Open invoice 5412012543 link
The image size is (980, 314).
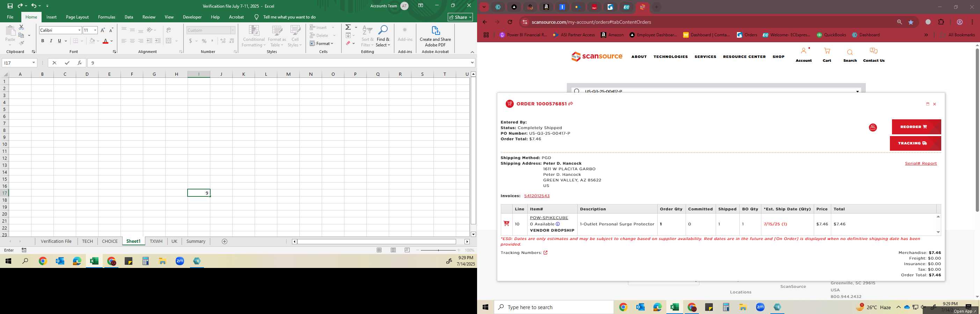(x=537, y=196)
